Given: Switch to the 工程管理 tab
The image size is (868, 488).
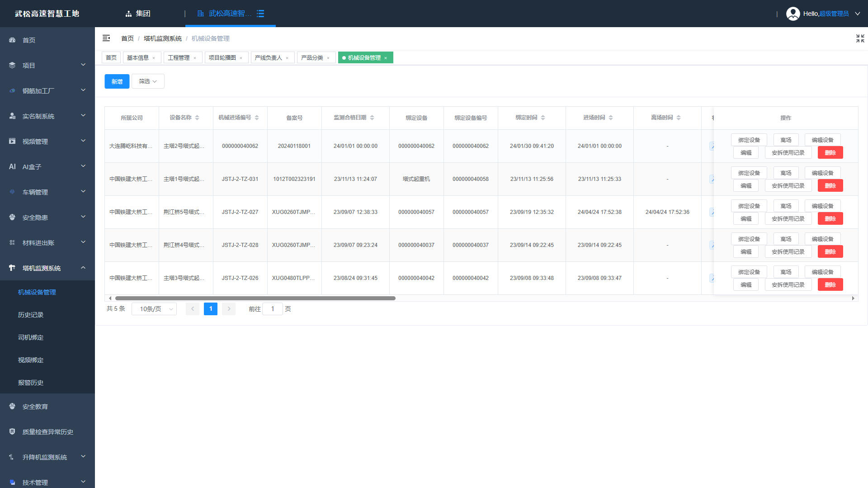Looking at the screenshot, I should pyautogui.click(x=179, y=58).
